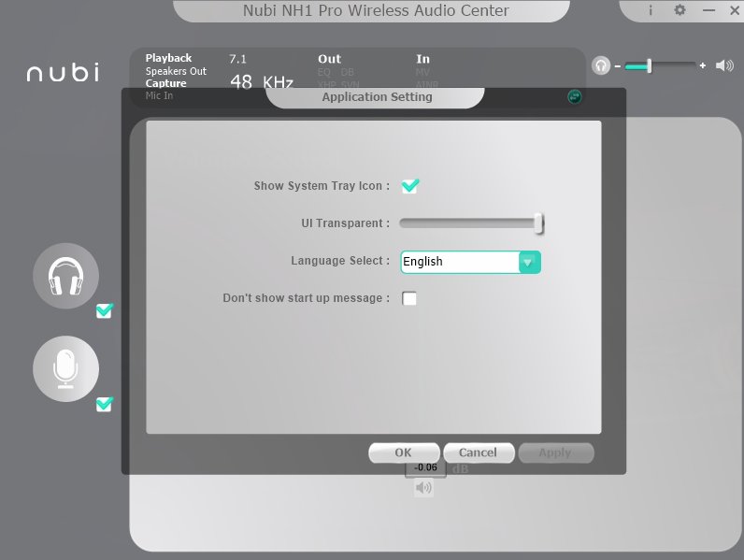Adjust the master volume slider
This screenshot has height=560, width=744.
point(660,66)
